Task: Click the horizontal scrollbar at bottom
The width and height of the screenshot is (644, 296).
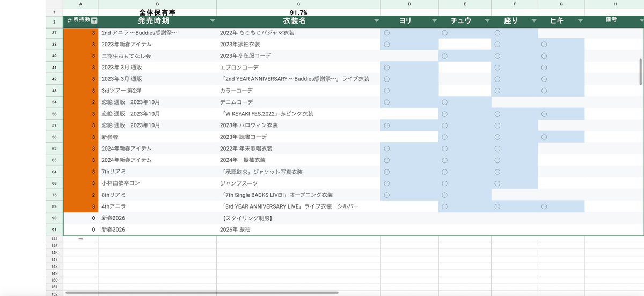Action: (201, 293)
